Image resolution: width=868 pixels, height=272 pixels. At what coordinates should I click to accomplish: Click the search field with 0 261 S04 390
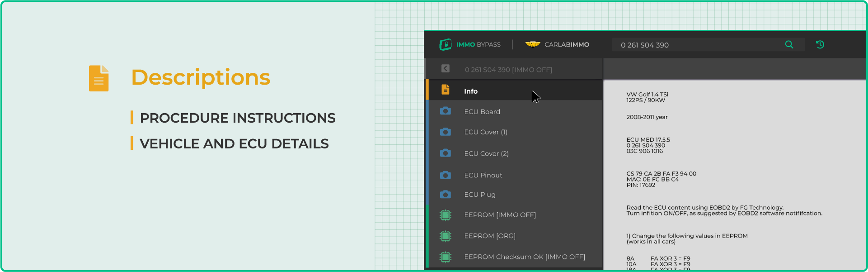[x=696, y=45]
